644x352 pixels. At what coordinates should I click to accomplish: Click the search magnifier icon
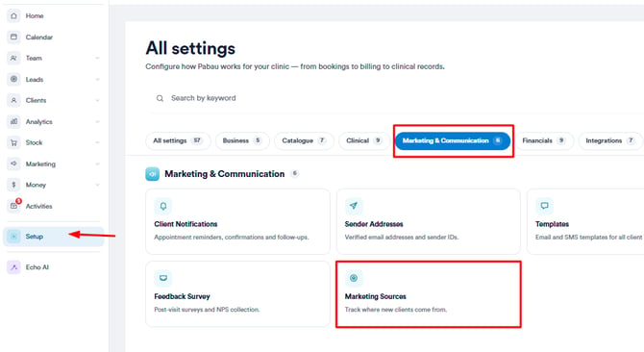pyautogui.click(x=160, y=98)
